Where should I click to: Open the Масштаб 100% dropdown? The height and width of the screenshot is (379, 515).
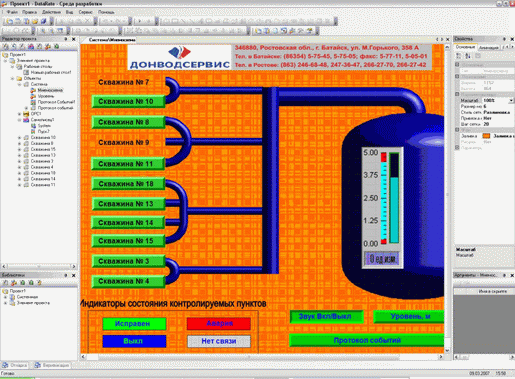[x=511, y=100]
